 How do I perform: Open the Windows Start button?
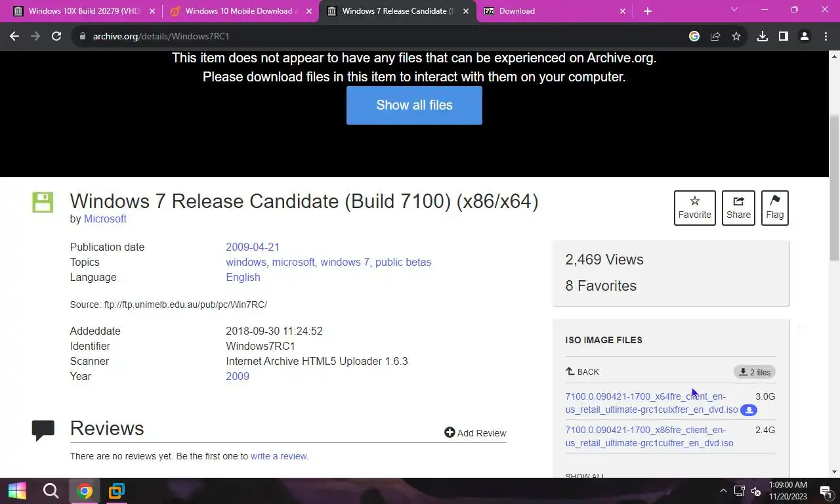pos(17,490)
